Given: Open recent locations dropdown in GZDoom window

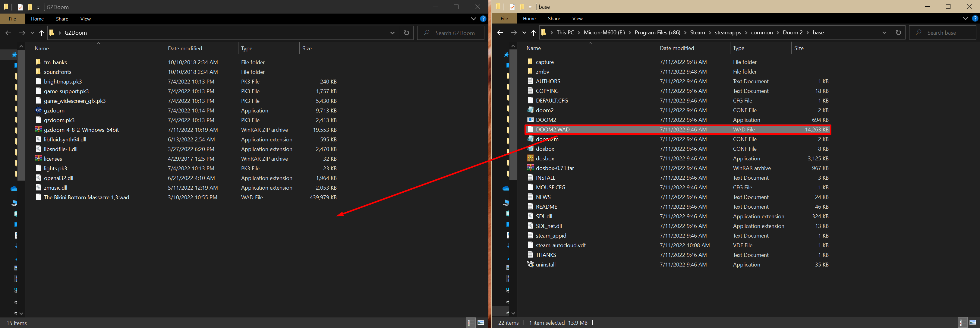Looking at the screenshot, I should [32, 33].
